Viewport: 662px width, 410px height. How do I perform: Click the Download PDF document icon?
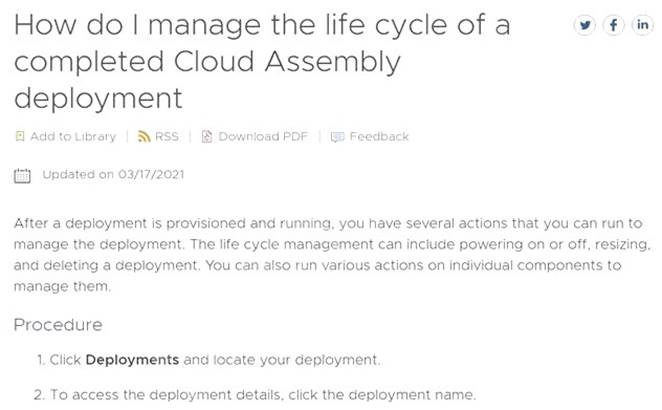pyautogui.click(x=207, y=137)
